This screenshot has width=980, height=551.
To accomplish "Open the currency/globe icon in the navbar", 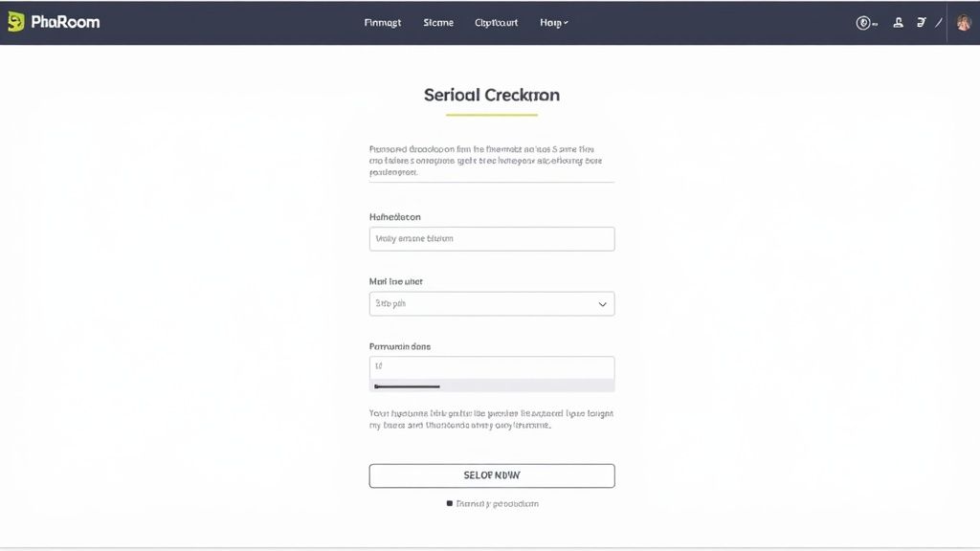I will (862, 22).
